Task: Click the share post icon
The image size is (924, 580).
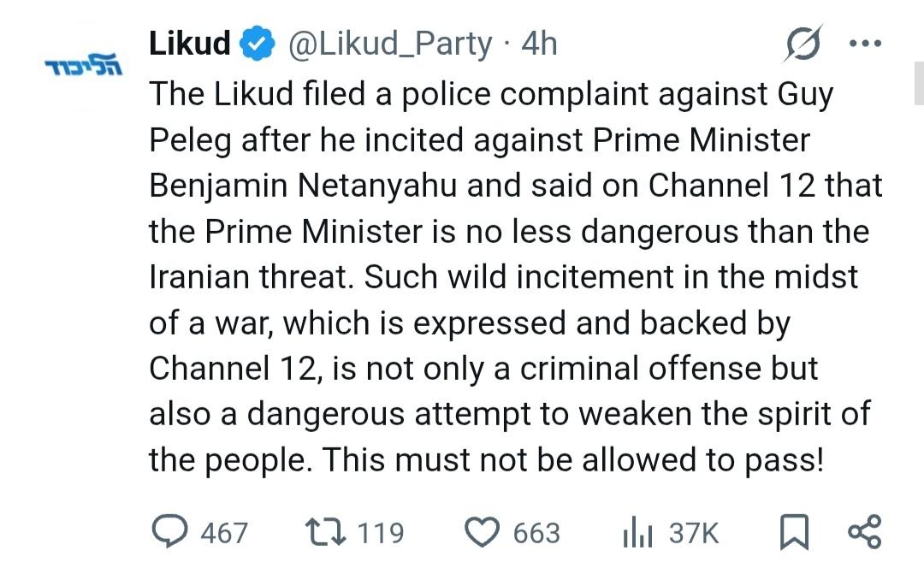Action: pos(863,531)
